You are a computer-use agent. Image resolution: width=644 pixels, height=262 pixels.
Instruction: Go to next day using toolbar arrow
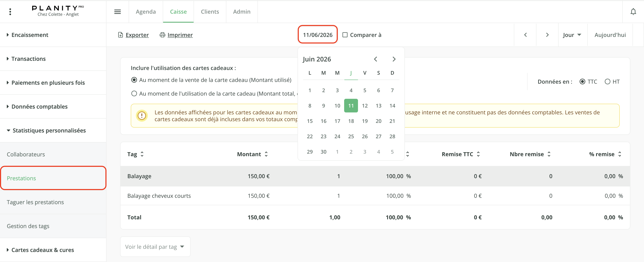tap(547, 35)
